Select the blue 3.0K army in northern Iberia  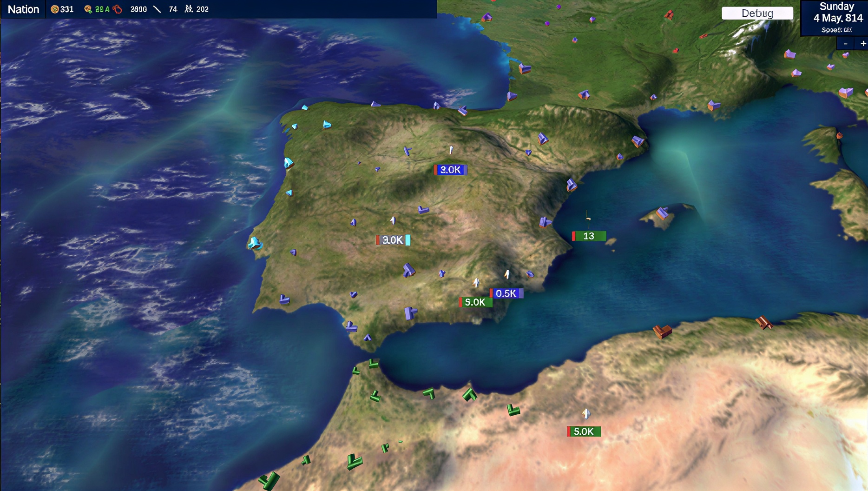[x=450, y=170]
